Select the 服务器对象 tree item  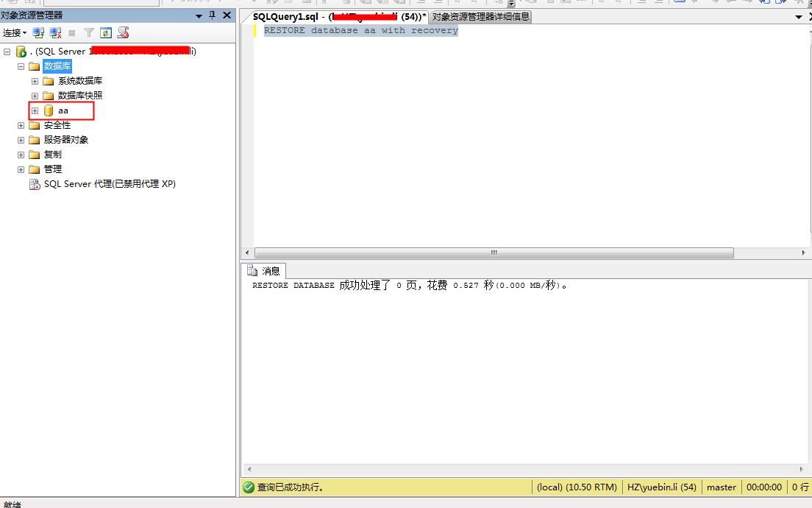coord(66,140)
